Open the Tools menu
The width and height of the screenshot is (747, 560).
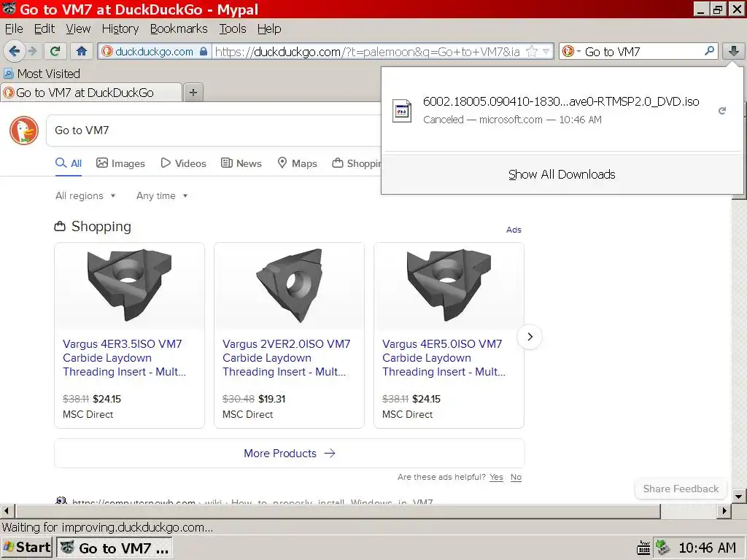tap(233, 28)
